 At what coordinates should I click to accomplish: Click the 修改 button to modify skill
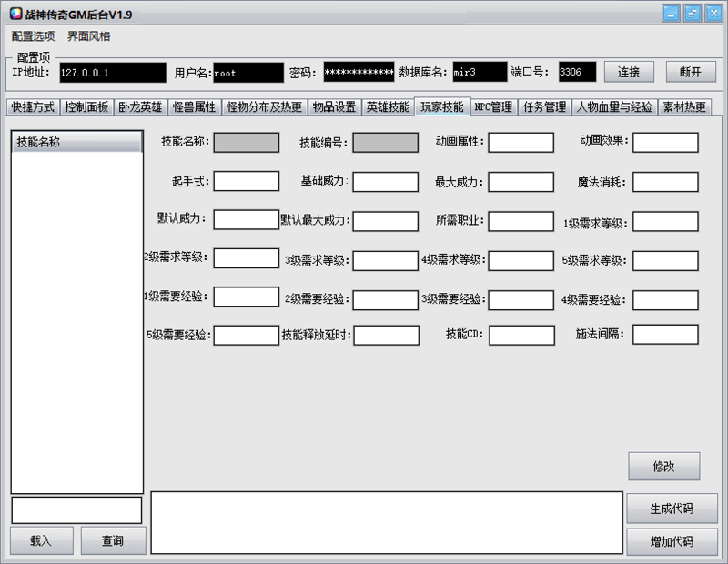[663, 466]
